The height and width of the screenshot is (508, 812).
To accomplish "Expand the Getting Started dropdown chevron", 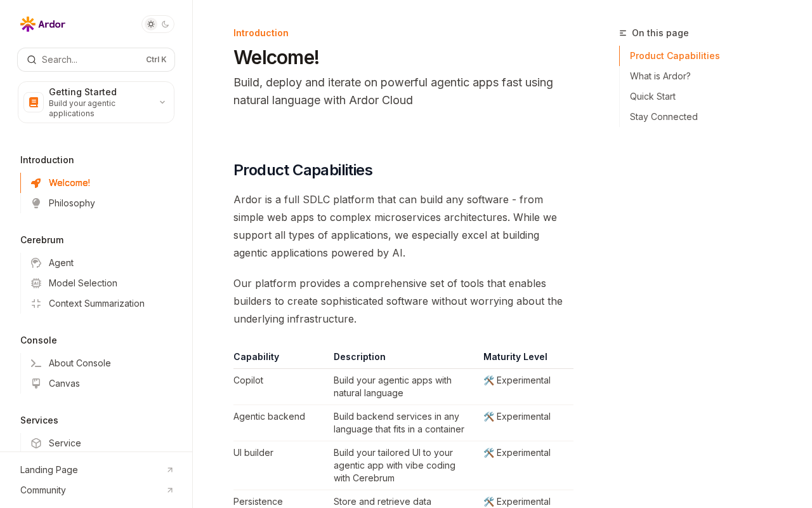I will (162, 102).
